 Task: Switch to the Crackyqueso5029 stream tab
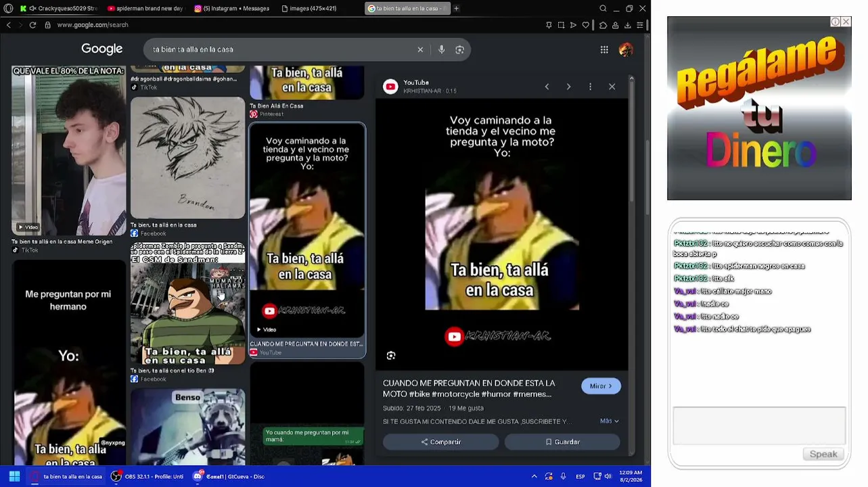tap(58, 9)
